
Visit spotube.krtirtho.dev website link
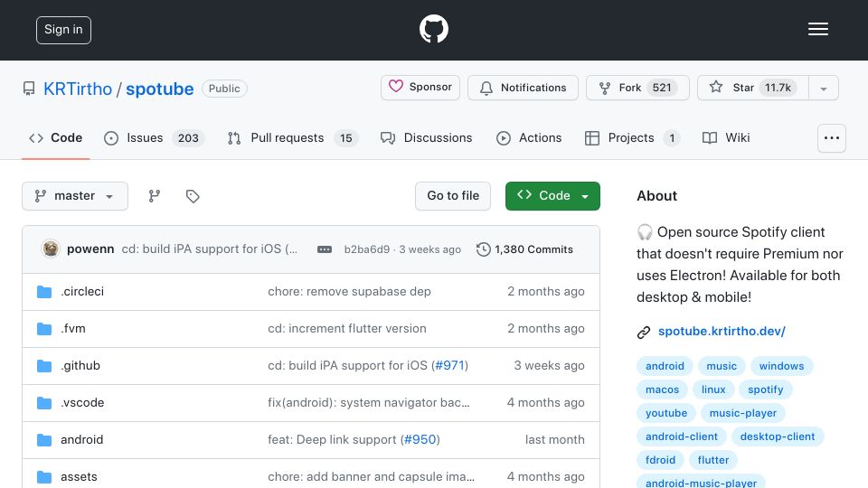[x=722, y=332]
